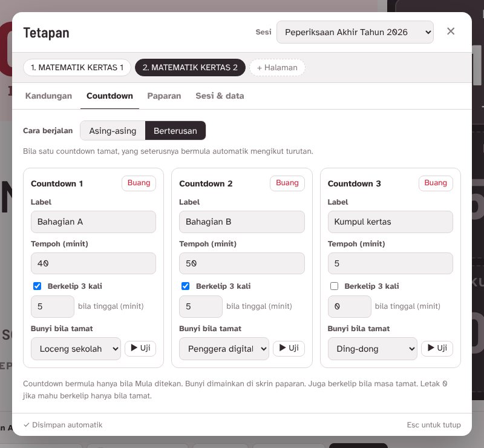Add a new page with + Halaman

[277, 67]
